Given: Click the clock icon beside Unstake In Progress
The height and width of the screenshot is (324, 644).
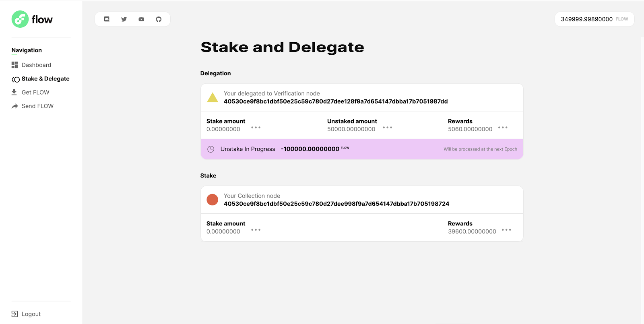Looking at the screenshot, I should click(x=211, y=149).
